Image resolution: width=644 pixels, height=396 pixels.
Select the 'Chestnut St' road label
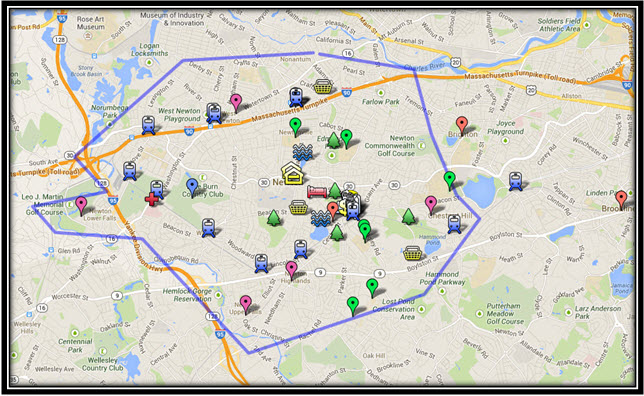pyautogui.click(x=234, y=172)
